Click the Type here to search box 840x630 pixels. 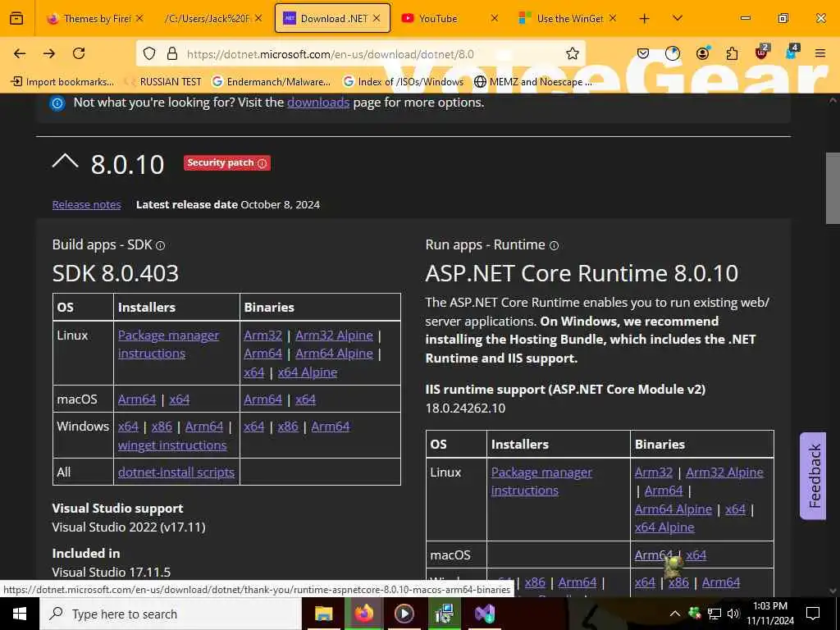(171, 614)
